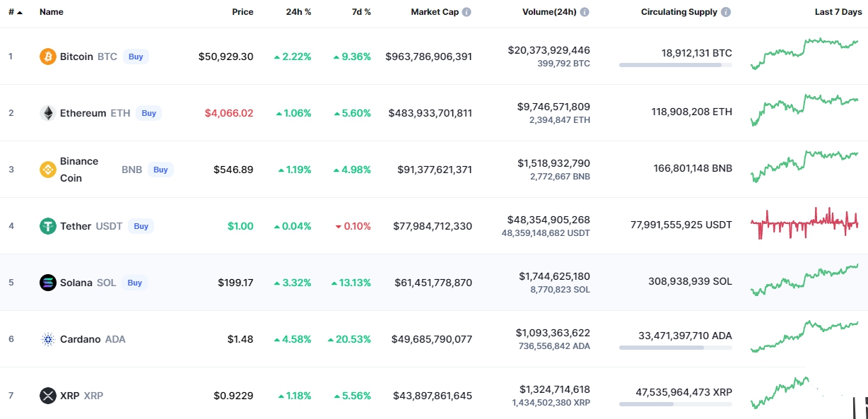The height and width of the screenshot is (419, 868).
Task: Sort table by Market Cap header
Action: pos(435,12)
